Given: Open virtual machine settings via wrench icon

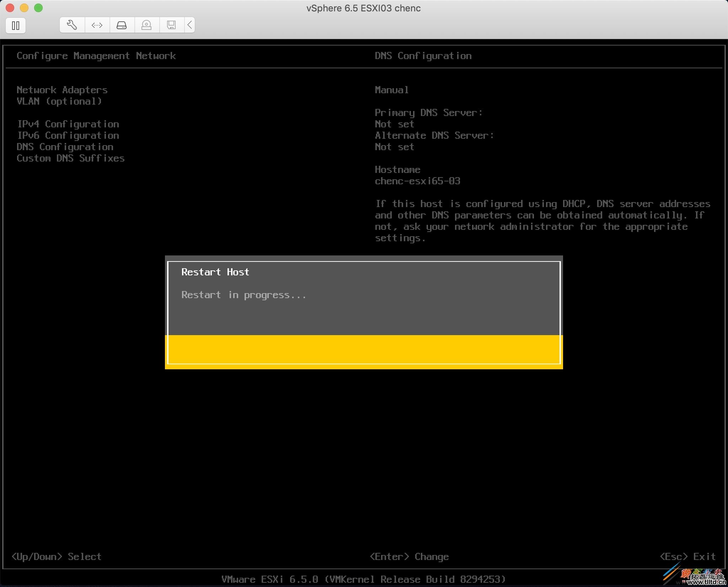Looking at the screenshot, I should pos(72,25).
